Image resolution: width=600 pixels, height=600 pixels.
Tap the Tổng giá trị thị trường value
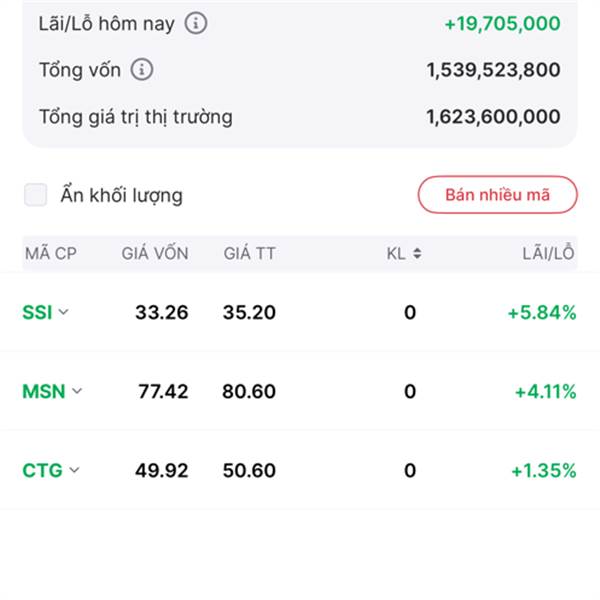[493, 117]
